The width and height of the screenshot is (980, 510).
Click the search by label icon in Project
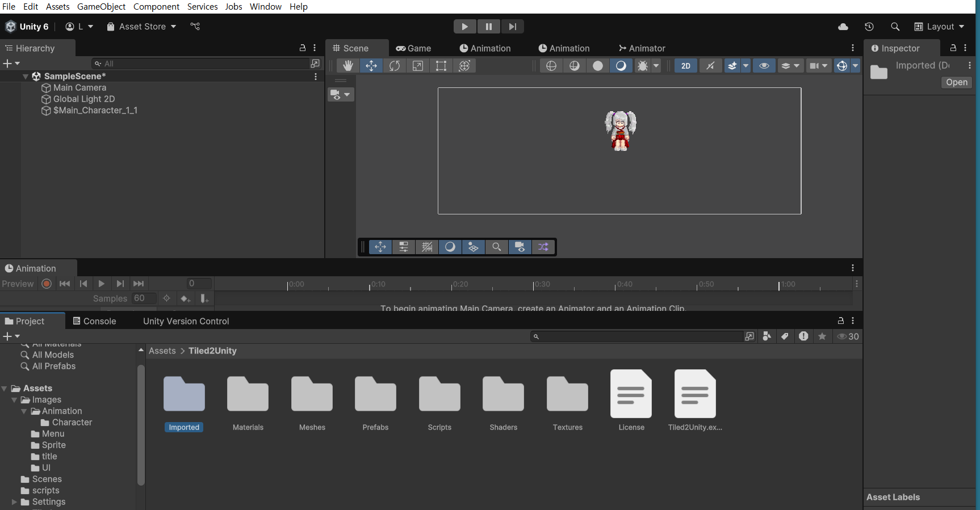785,336
